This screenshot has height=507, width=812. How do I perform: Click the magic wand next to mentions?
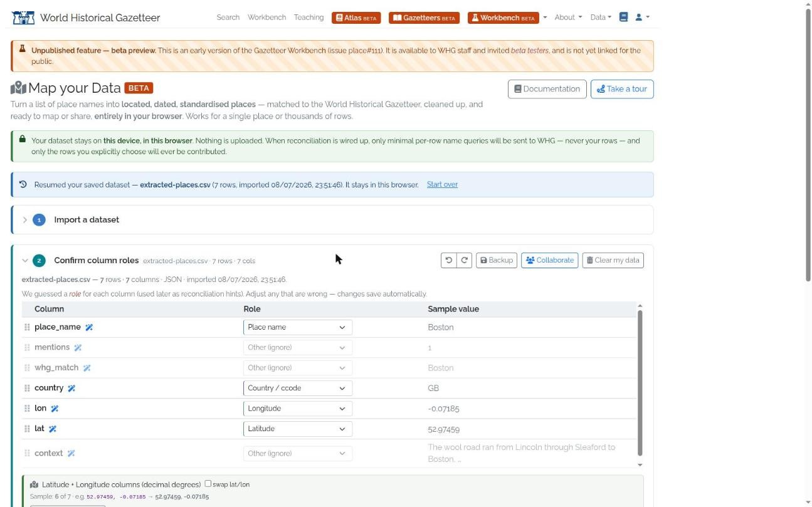pyautogui.click(x=78, y=347)
